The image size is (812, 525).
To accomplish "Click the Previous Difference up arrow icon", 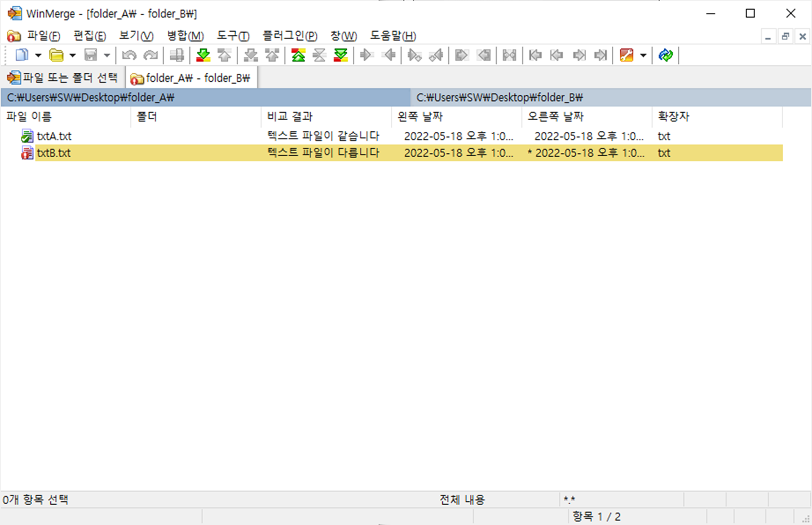I will pyautogui.click(x=224, y=55).
